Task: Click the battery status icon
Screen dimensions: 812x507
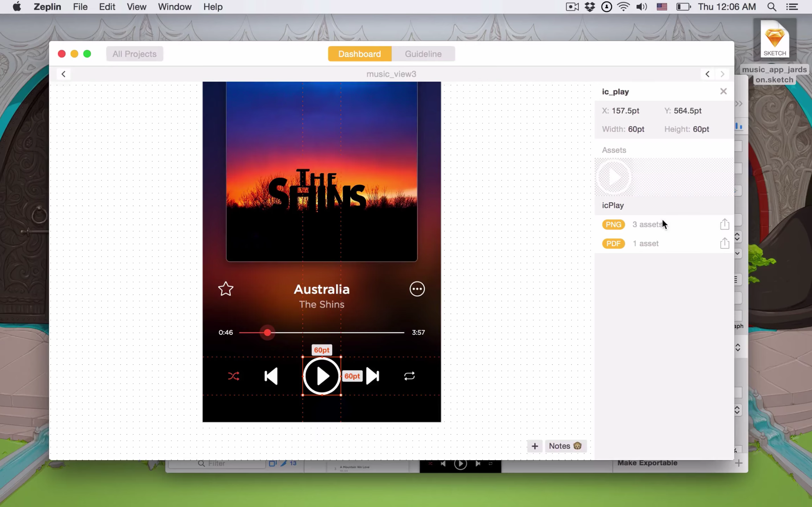Action: [683, 7]
